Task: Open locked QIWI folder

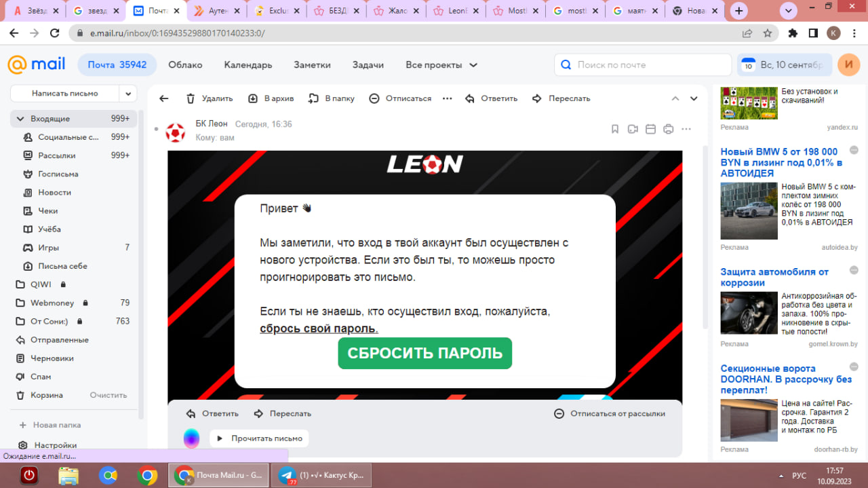Action: [74, 284]
